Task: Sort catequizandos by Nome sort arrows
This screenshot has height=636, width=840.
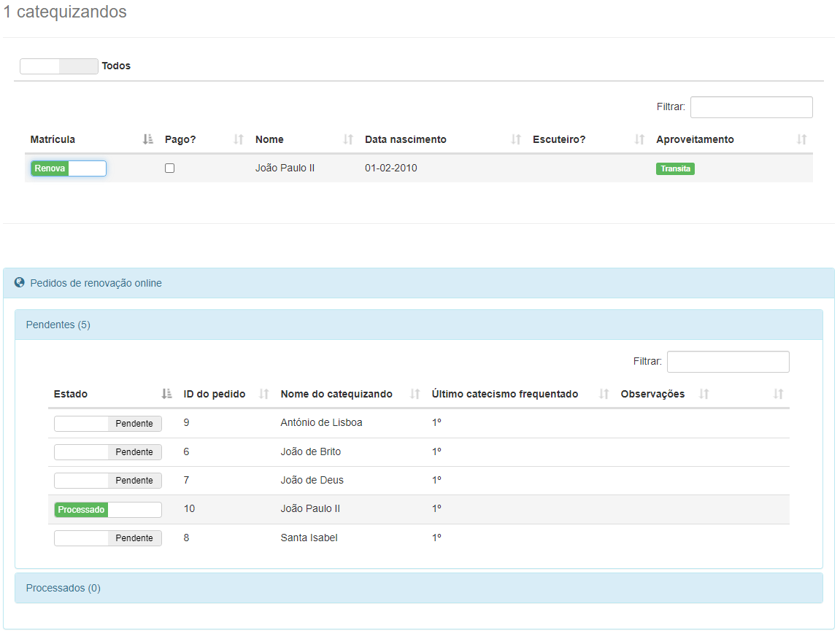Action: pyautogui.click(x=347, y=139)
